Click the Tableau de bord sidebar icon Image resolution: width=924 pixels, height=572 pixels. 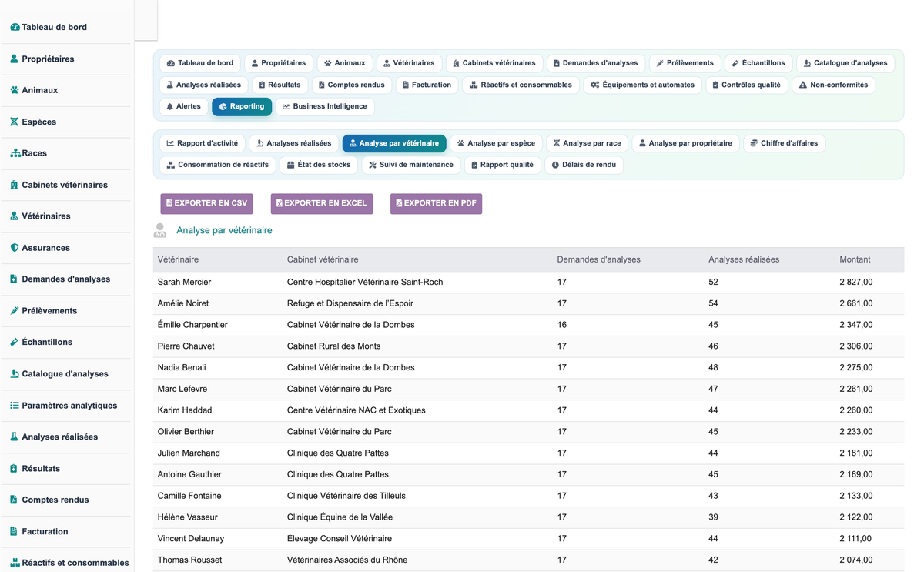point(15,27)
